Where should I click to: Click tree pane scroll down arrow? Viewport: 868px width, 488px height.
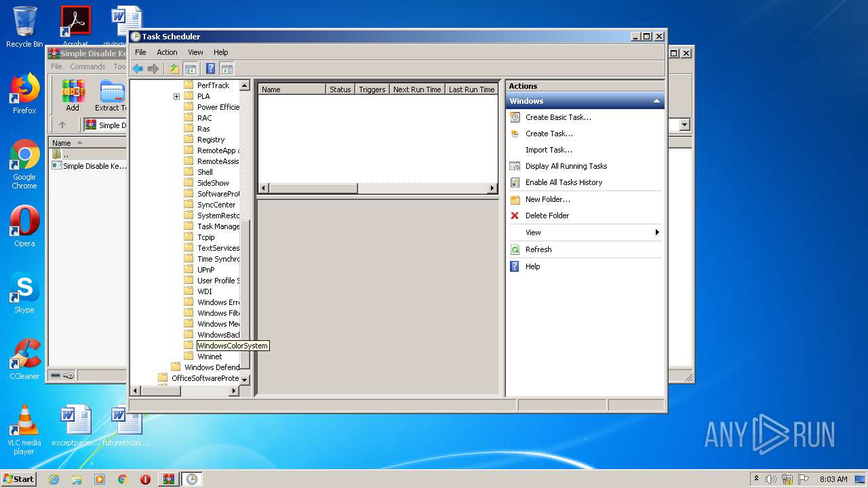[245, 380]
